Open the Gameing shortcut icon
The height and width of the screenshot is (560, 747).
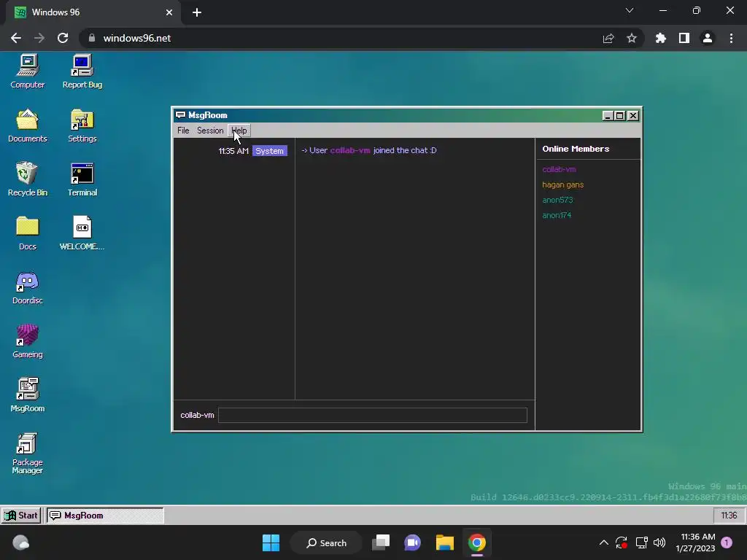point(27,341)
